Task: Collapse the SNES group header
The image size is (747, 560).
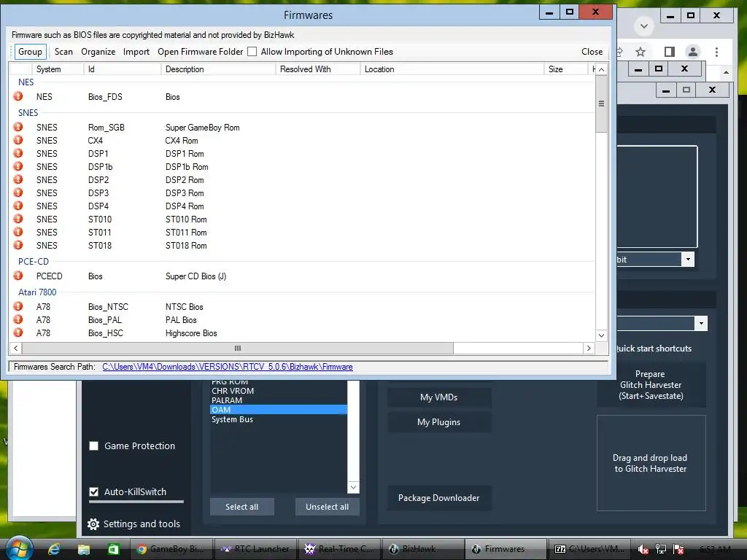Action: tap(28, 113)
